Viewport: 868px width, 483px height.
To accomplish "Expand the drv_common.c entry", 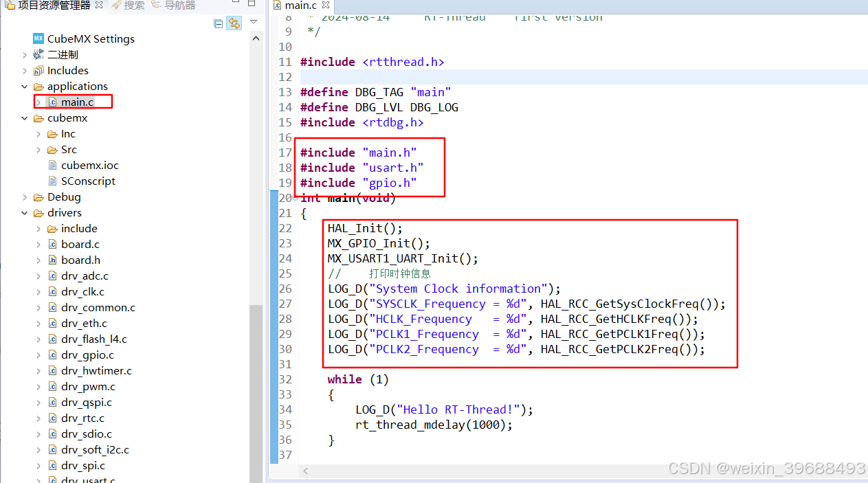I will [x=38, y=307].
